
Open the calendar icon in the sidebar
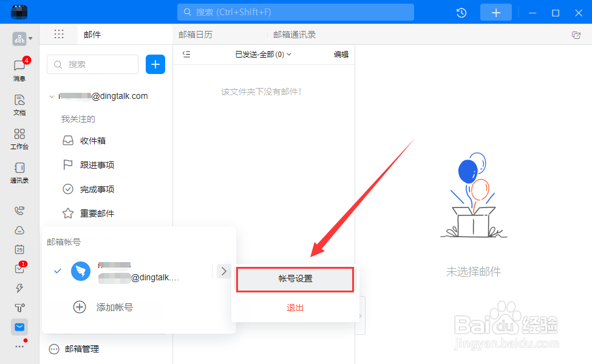(19, 249)
